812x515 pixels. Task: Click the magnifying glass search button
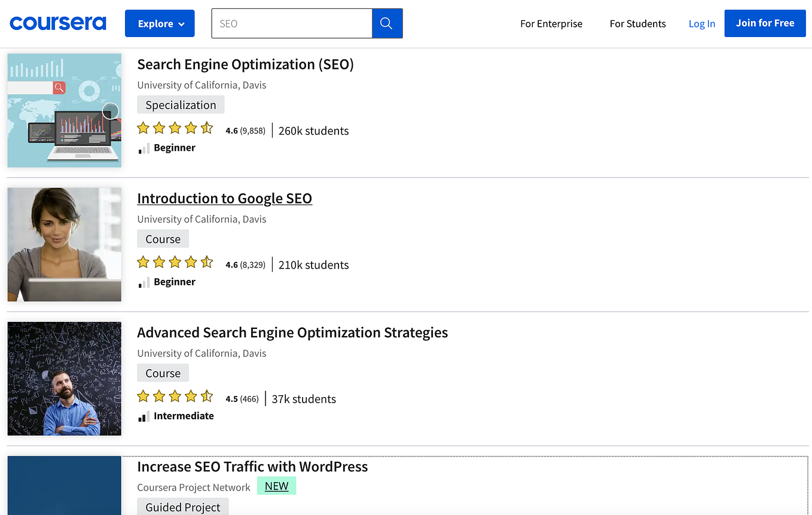point(387,23)
